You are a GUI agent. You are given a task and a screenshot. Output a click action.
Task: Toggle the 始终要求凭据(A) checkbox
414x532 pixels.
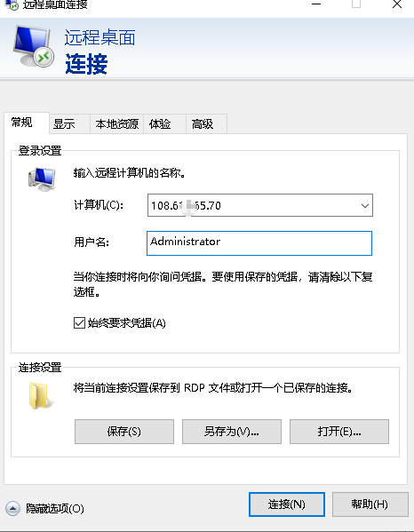[x=79, y=322]
